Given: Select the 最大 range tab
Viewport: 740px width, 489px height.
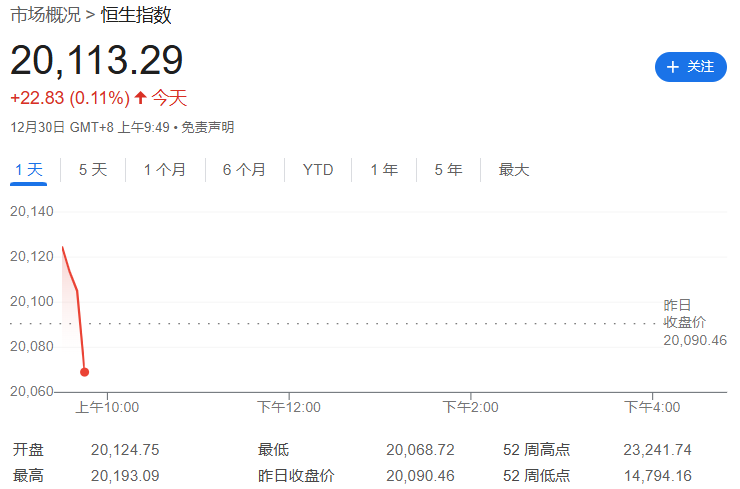Looking at the screenshot, I should click(x=514, y=169).
